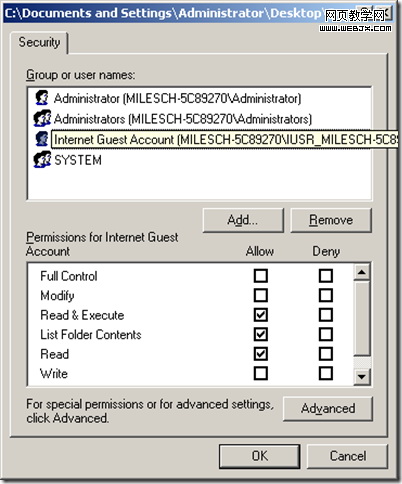
Task: Click the Full Control permission label
Action: coord(69,276)
